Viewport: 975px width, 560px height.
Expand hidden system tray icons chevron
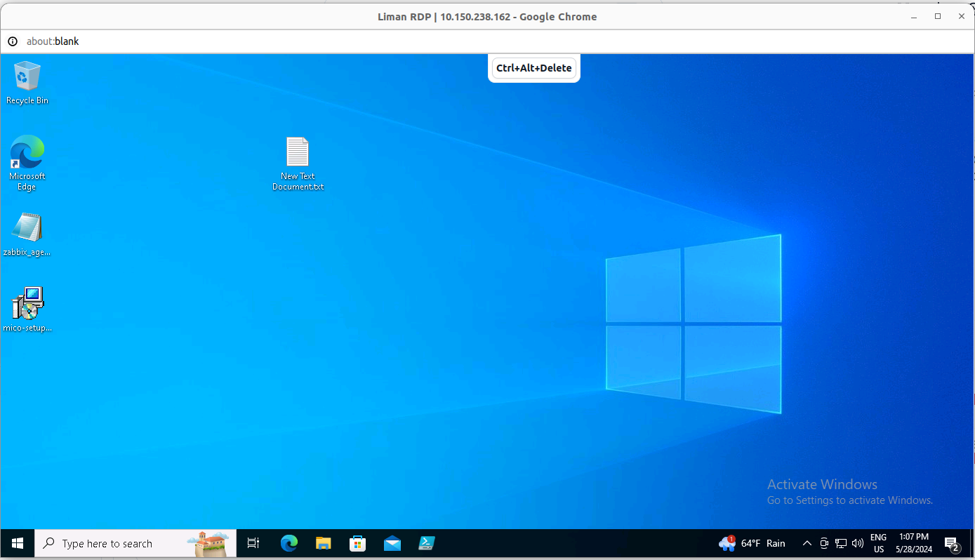807,543
